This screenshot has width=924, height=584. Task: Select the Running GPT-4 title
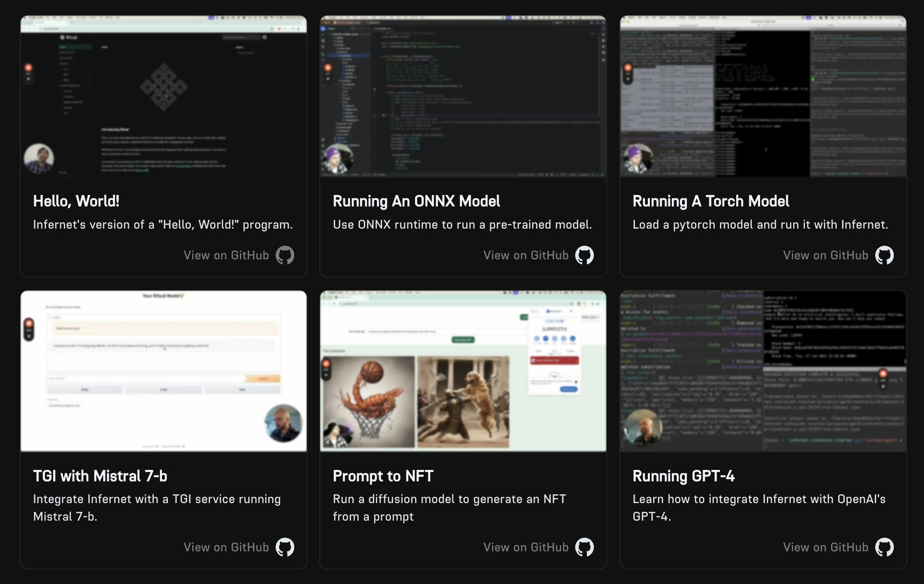(683, 476)
